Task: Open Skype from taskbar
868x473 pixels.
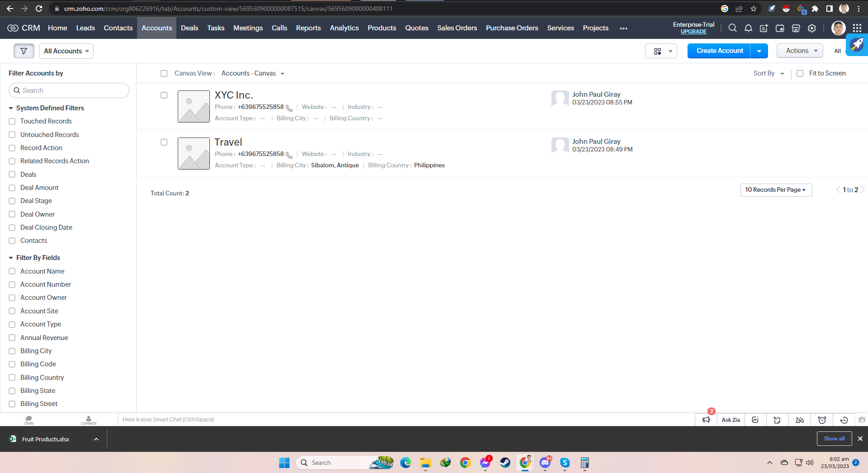Action: click(565, 463)
